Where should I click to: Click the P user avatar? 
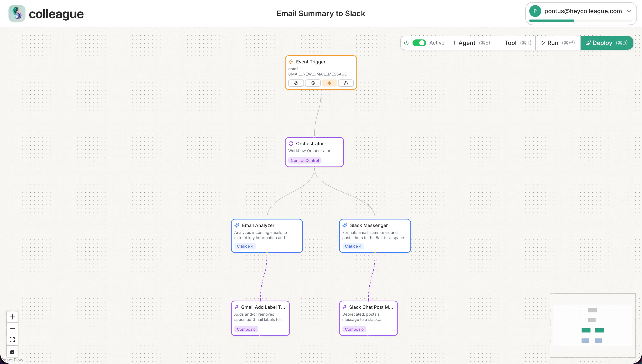pyautogui.click(x=535, y=11)
